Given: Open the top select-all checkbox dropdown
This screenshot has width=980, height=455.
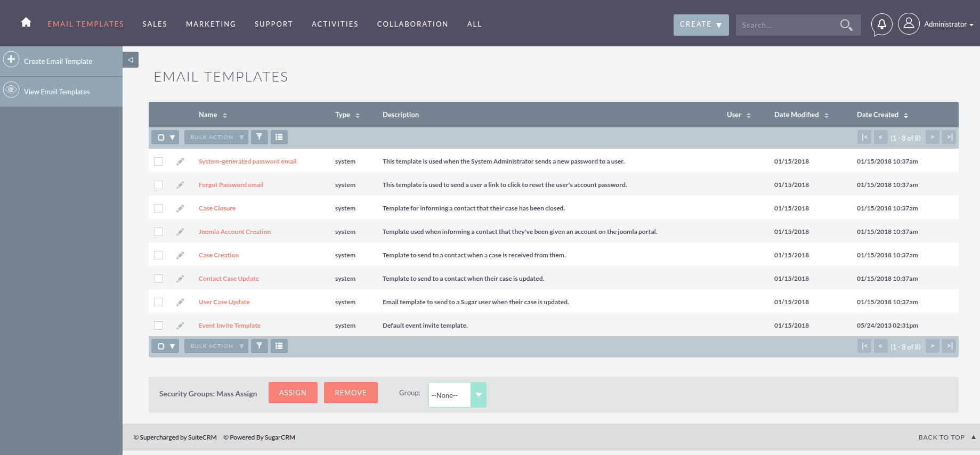Looking at the screenshot, I should pyautogui.click(x=165, y=137).
